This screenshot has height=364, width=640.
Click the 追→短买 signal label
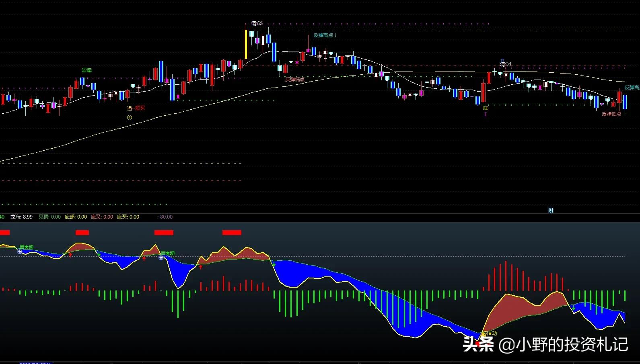pos(136,108)
